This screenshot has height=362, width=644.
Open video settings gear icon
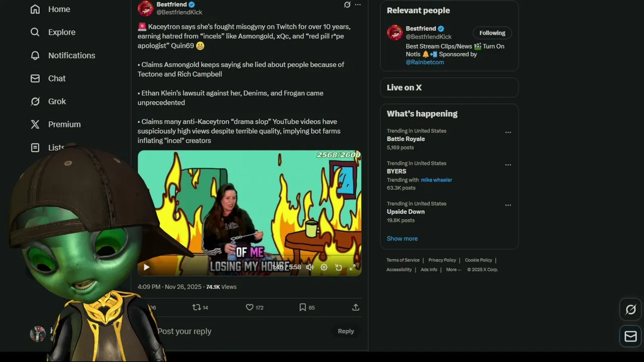(x=324, y=267)
